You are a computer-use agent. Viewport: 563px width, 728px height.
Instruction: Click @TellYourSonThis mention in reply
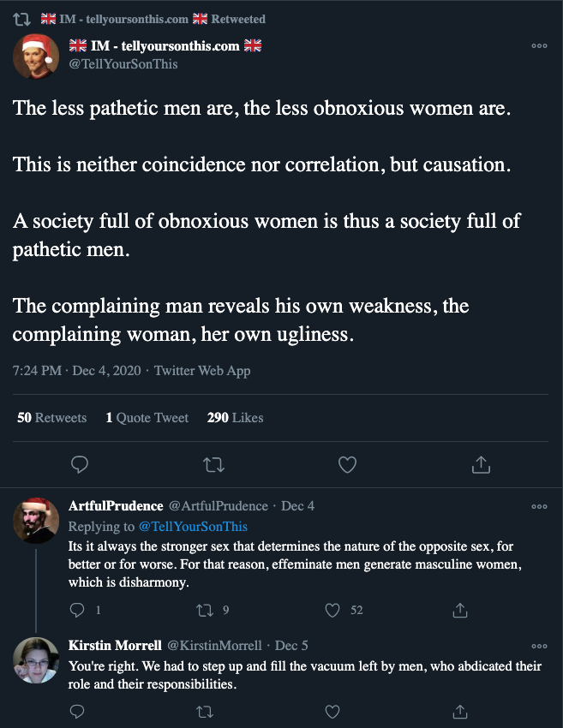tap(192, 526)
